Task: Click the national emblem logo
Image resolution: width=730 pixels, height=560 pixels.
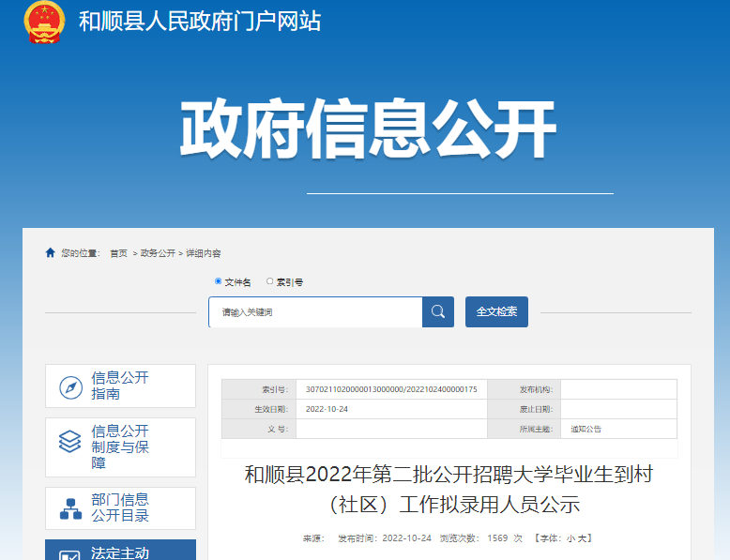Action: [x=44, y=22]
